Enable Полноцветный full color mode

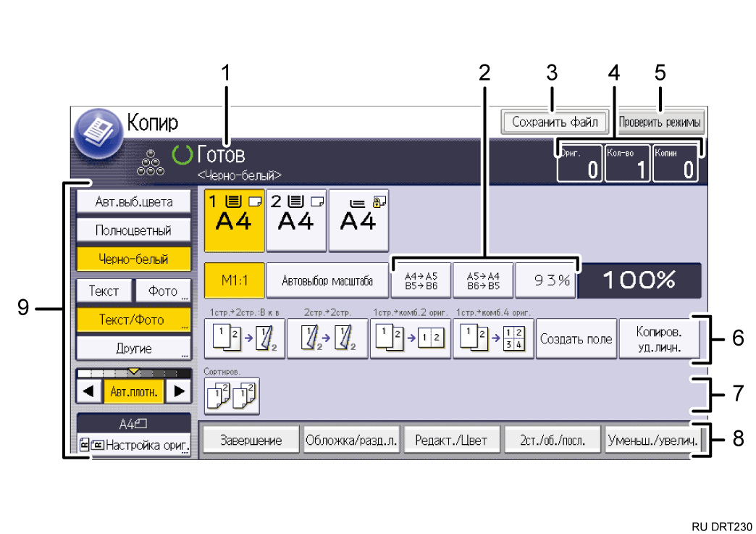[x=134, y=230]
